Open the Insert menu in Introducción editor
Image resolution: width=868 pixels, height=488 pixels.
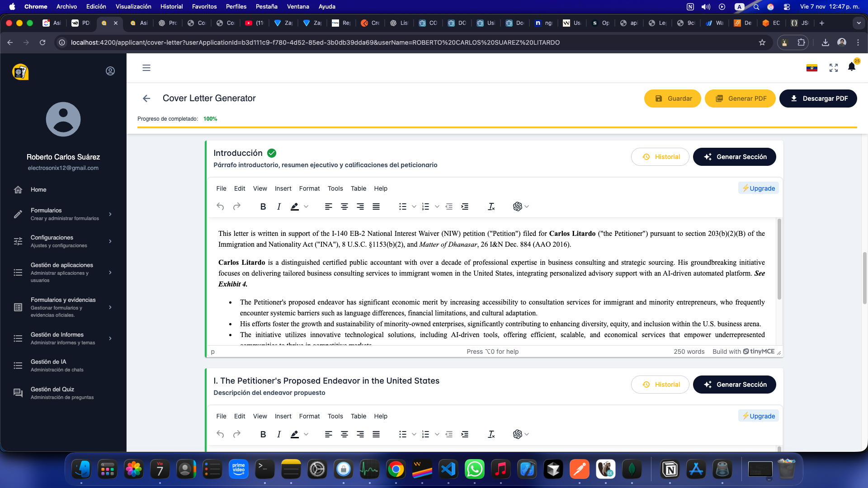click(x=283, y=188)
